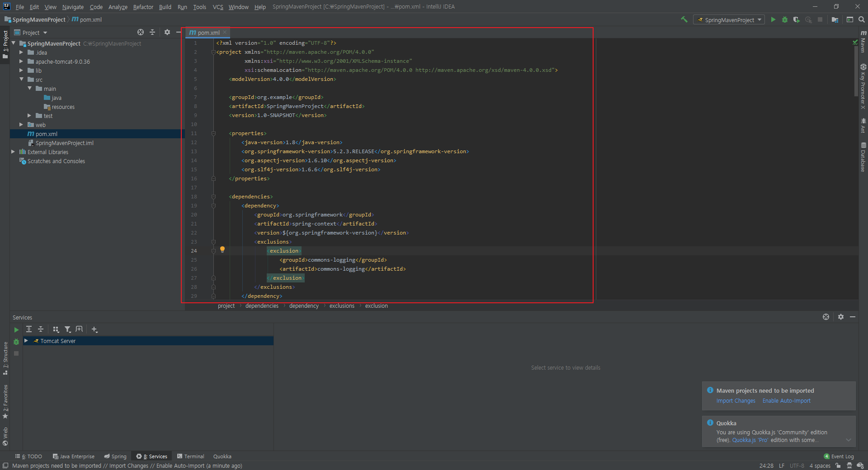Open the Refactor menu

click(143, 7)
